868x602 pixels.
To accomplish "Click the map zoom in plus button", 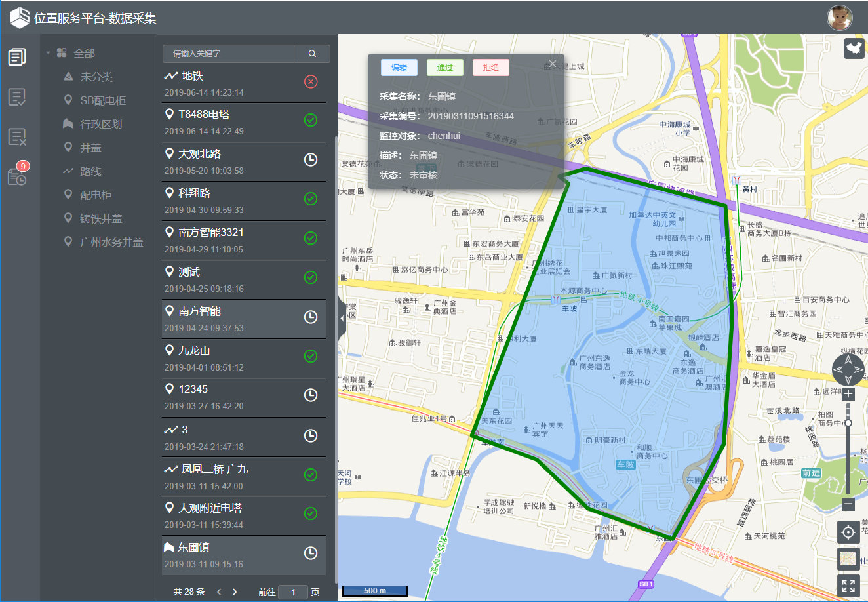I will 848,394.
